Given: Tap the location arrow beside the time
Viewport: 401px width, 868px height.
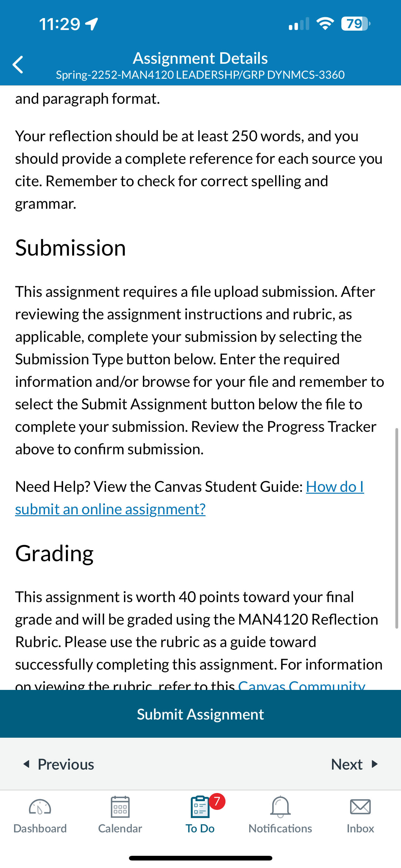Looking at the screenshot, I should [92, 24].
